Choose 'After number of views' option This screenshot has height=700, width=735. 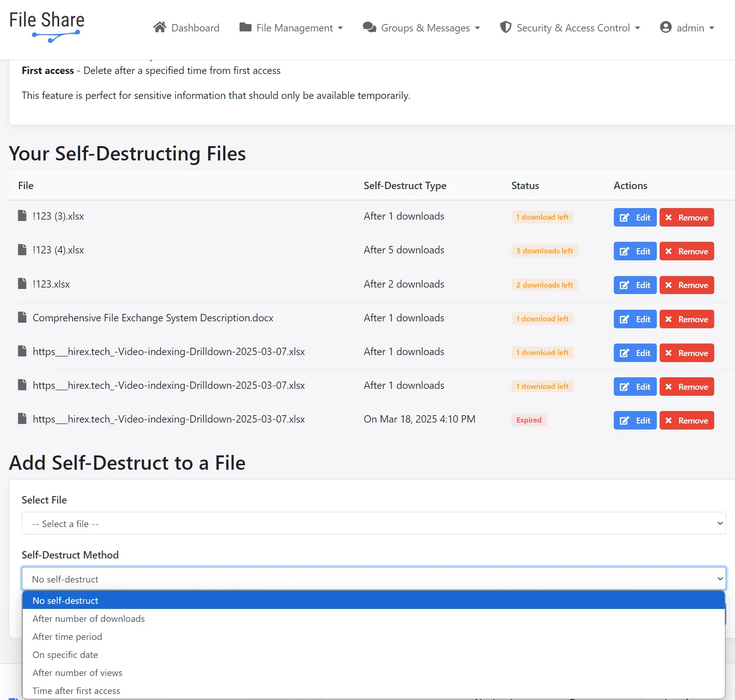tap(77, 673)
